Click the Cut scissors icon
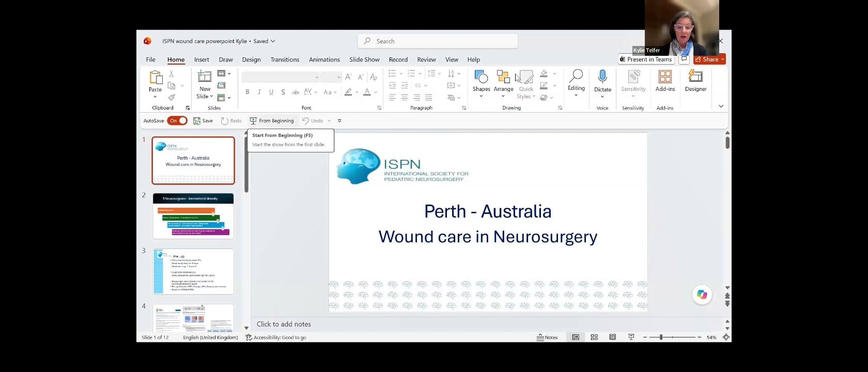Image resolution: width=868 pixels, height=372 pixels. coord(172,74)
